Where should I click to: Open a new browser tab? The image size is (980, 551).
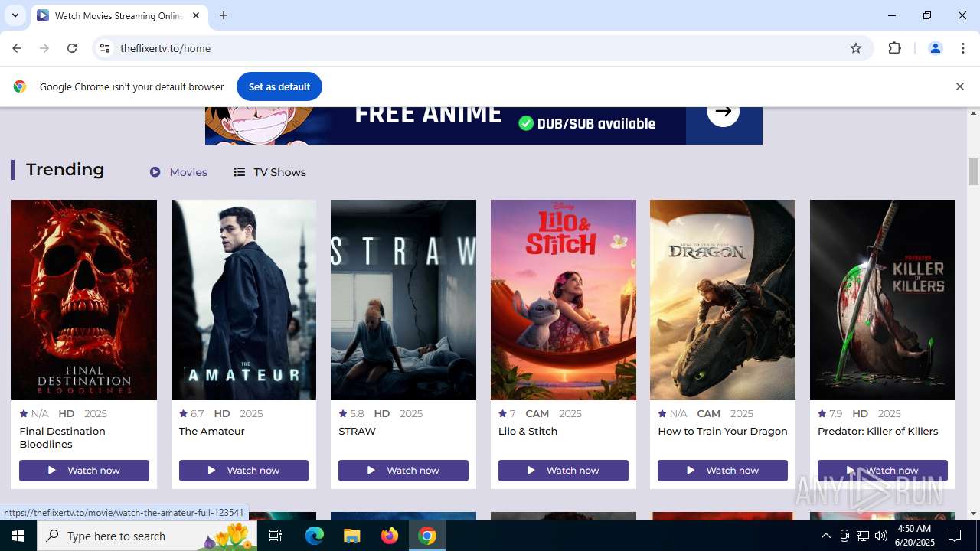click(x=224, y=15)
